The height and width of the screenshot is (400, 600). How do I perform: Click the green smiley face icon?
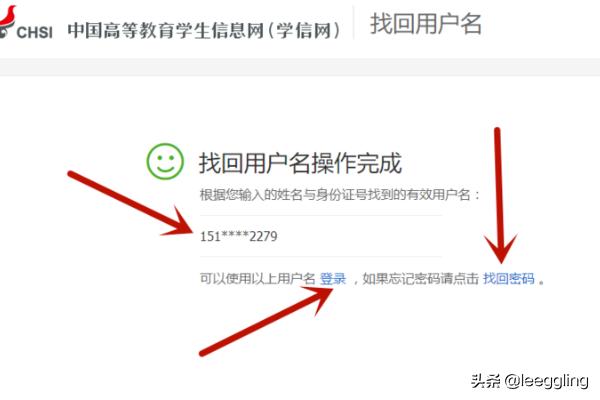pos(165,162)
